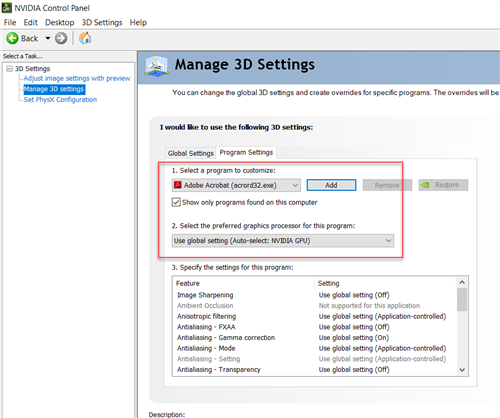Click the settings list scroll down arrow

(x=462, y=370)
